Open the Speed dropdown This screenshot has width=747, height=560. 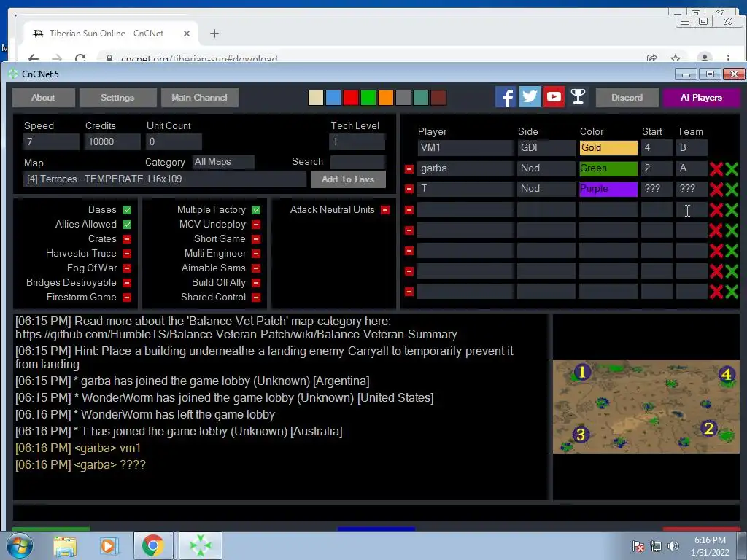pyautogui.click(x=51, y=142)
